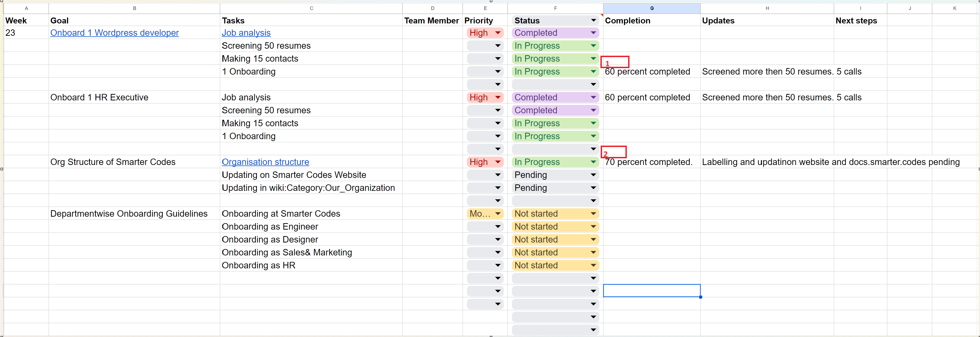Viewport: 980px width, 337px height.
Task: Select the Onboard 1 HR Executive cell
Action: point(134,97)
